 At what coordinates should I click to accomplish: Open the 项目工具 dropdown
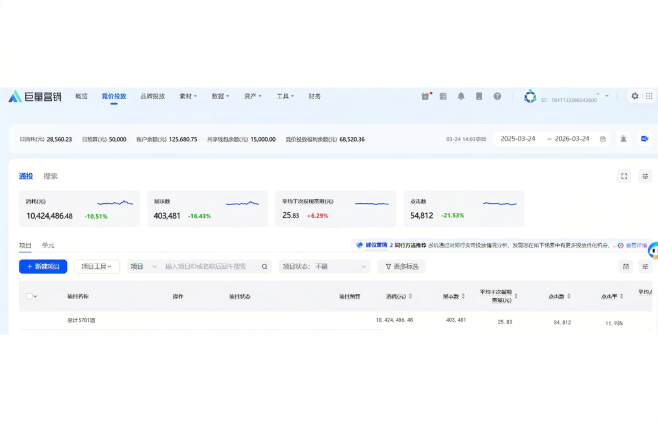tap(97, 266)
